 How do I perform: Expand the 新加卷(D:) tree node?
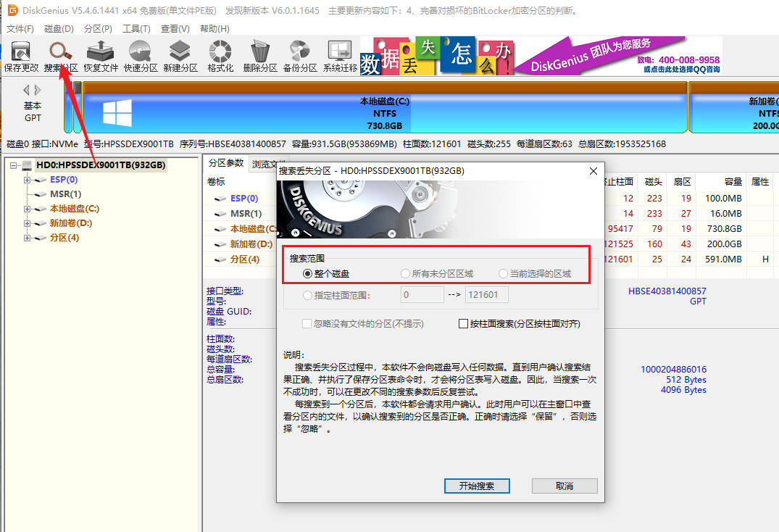(x=28, y=223)
